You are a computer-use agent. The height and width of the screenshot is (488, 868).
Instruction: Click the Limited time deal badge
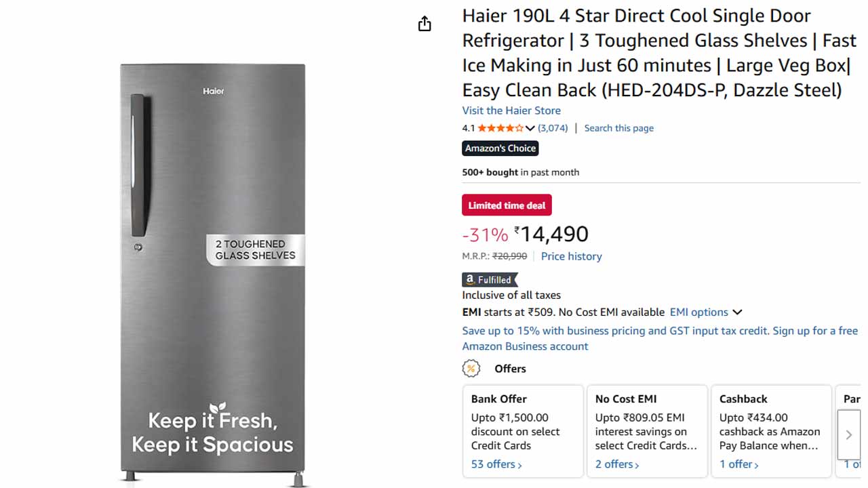click(x=507, y=205)
